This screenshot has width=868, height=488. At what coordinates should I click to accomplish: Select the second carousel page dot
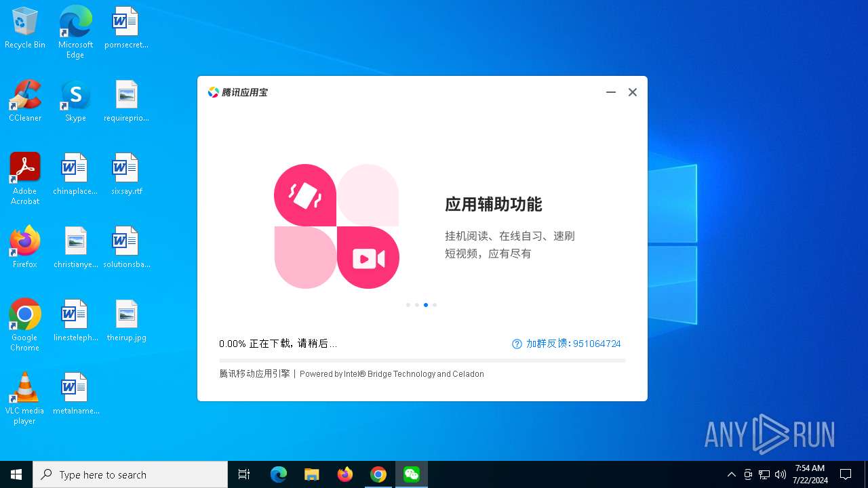(417, 305)
